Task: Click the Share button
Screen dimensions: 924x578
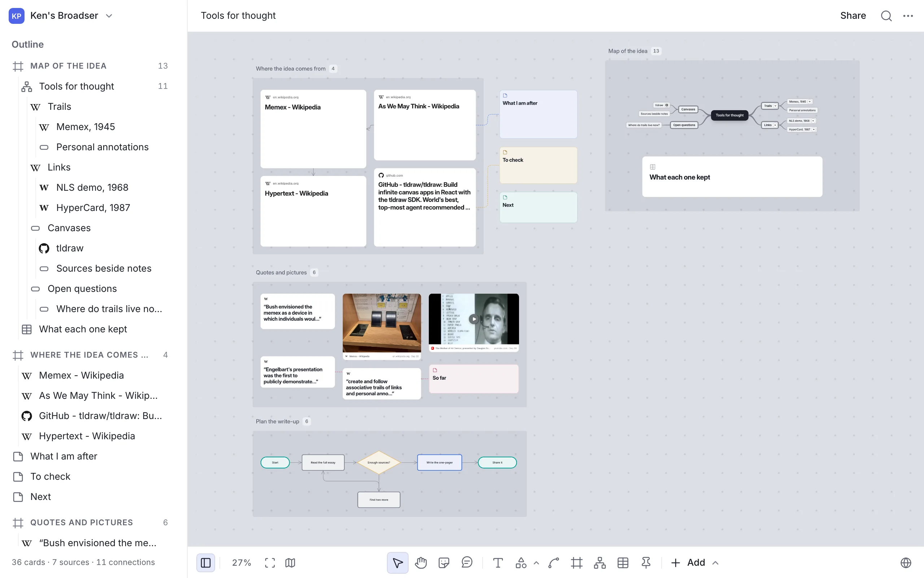Action: (x=853, y=16)
